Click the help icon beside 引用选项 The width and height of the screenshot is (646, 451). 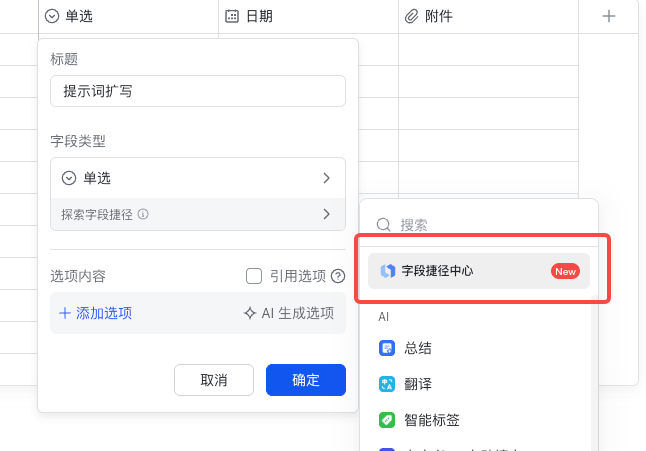(338, 276)
